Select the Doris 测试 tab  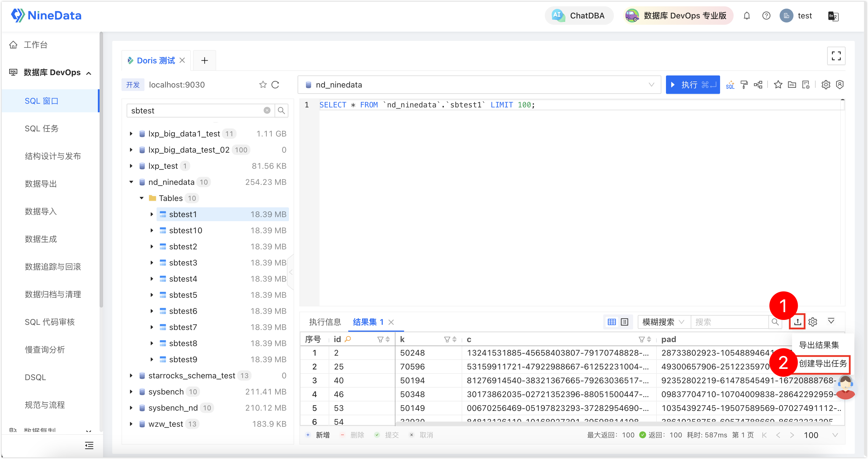click(156, 61)
